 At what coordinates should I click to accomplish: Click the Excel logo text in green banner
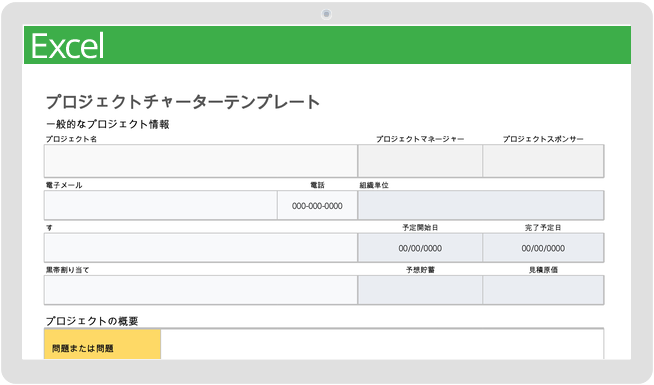pyautogui.click(x=68, y=46)
